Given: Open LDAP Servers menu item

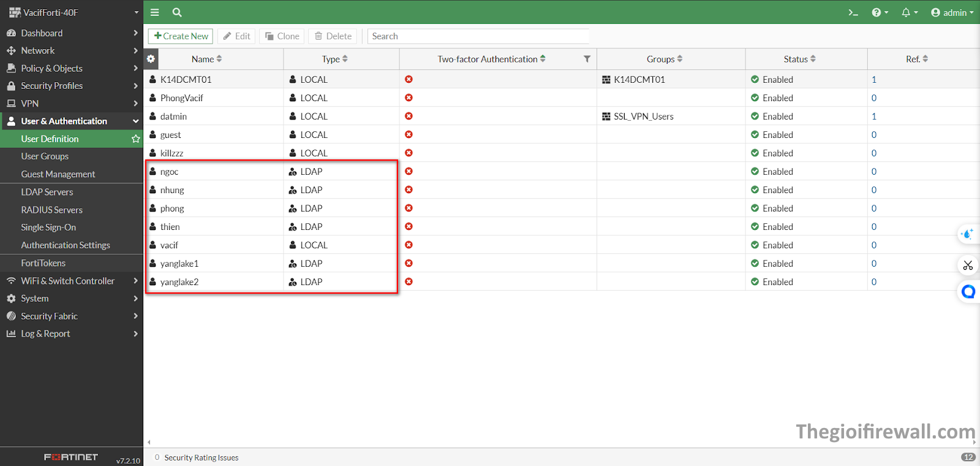Looking at the screenshot, I should (47, 192).
